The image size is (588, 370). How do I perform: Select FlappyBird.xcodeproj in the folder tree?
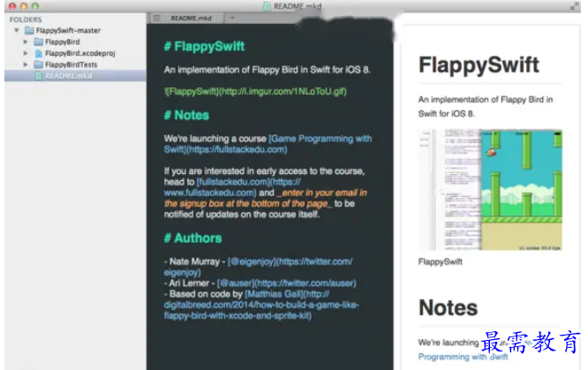pos(79,53)
